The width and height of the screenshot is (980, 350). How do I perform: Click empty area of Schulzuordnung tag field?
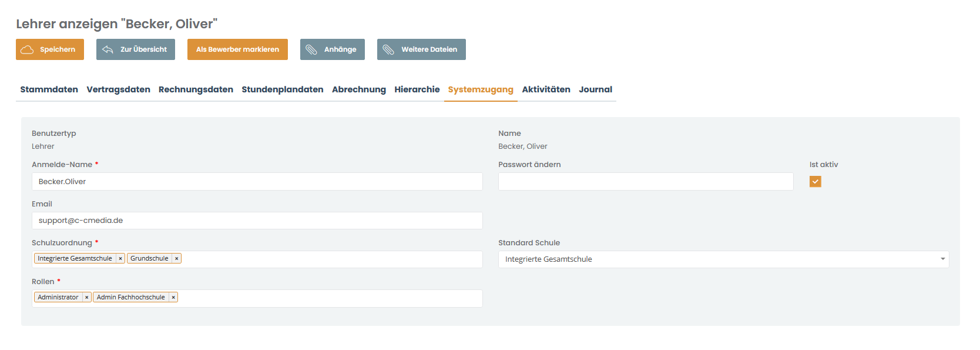(x=332, y=259)
